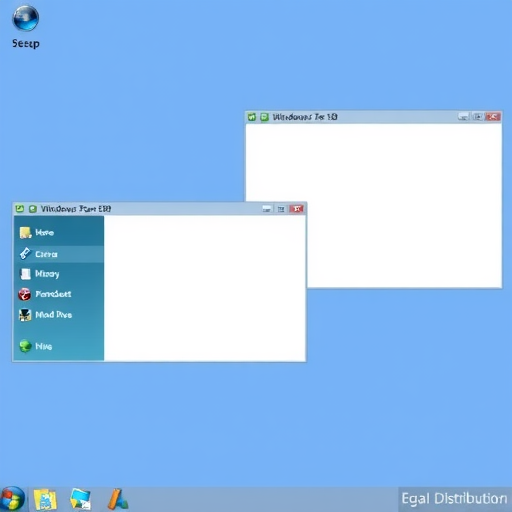Click the back window title text

point(305,117)
